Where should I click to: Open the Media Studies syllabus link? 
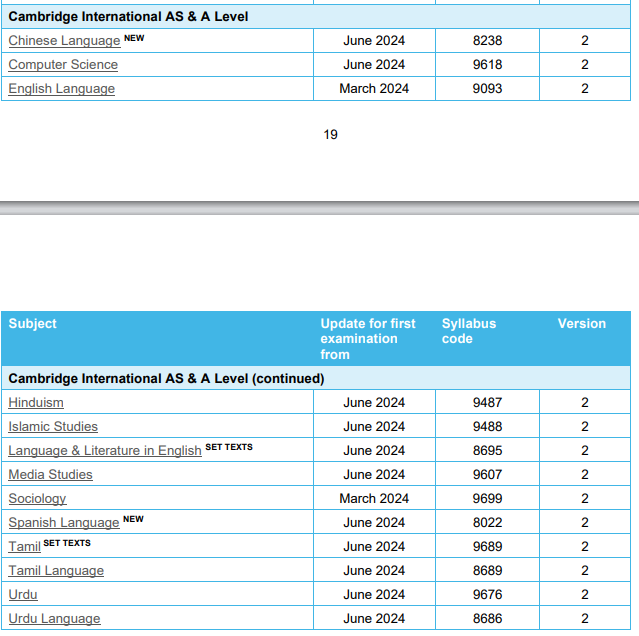point(51,475)
